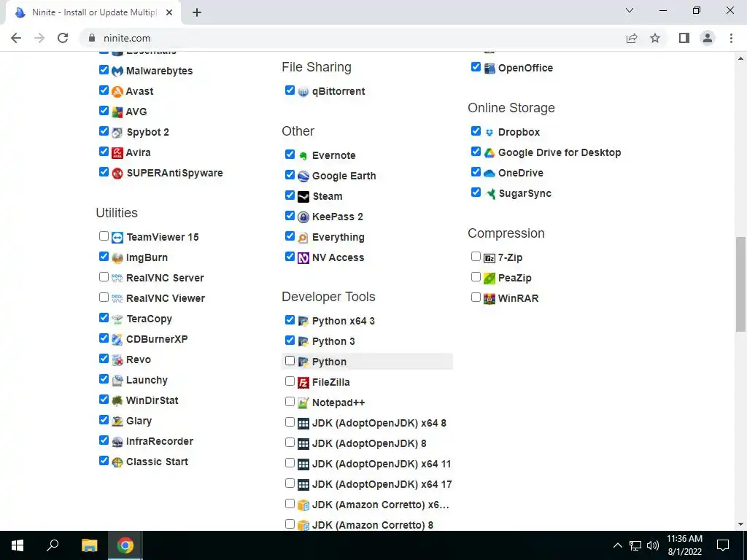Open Chrome tab search dropdown arrow
This screenshot has height=560, width=747.
click(x=630, y=10)
